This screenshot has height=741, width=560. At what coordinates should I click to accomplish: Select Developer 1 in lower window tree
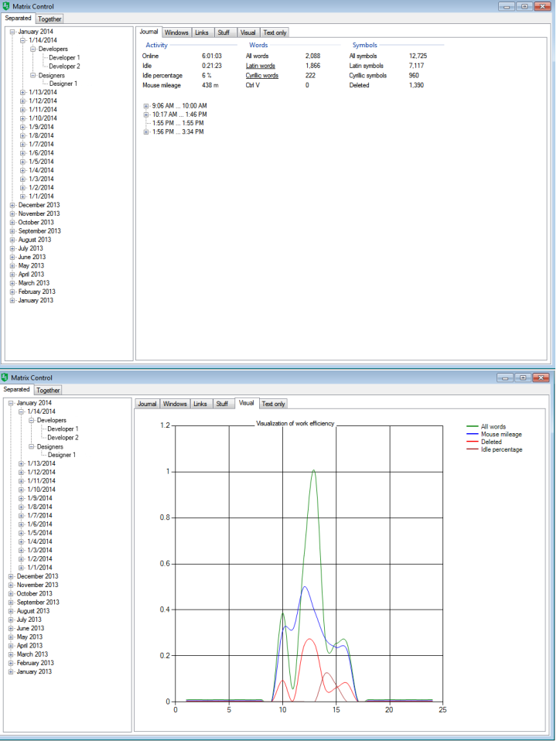(x=63, y=429)
